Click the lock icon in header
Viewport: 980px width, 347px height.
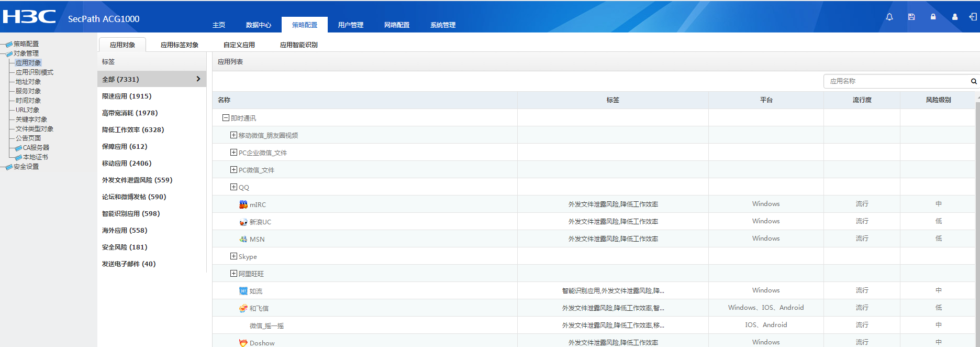(933, 17)
